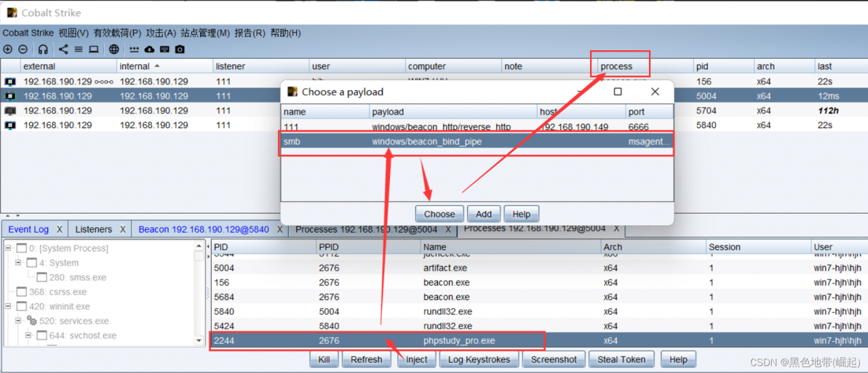Select the 111 reverse_http payload row
Image resolution: width=868 pixels, height=373 pixels.
tap(477, 127)
